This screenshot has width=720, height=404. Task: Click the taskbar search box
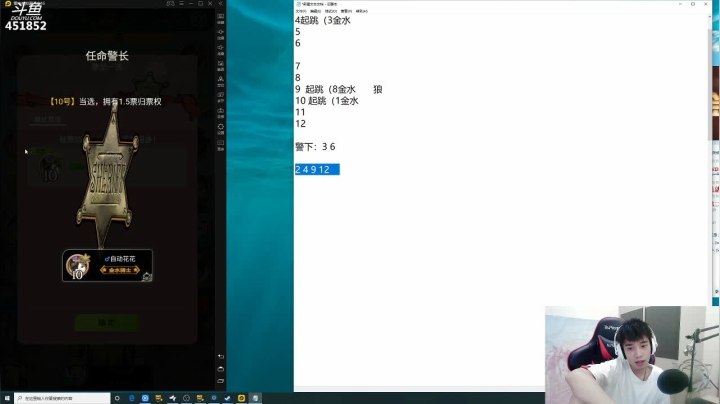click(x=62, y=398)
